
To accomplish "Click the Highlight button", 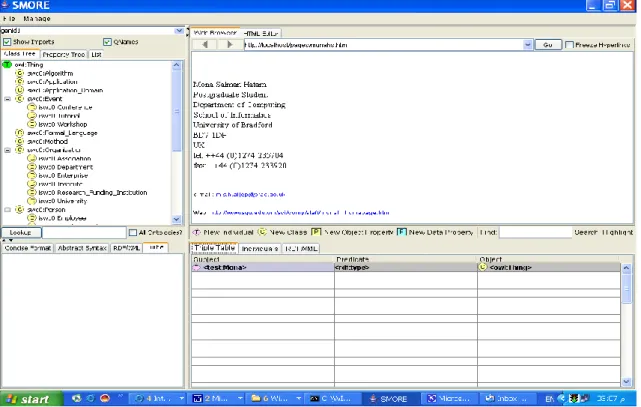I will pyautogui.click(x=617, y=232).
